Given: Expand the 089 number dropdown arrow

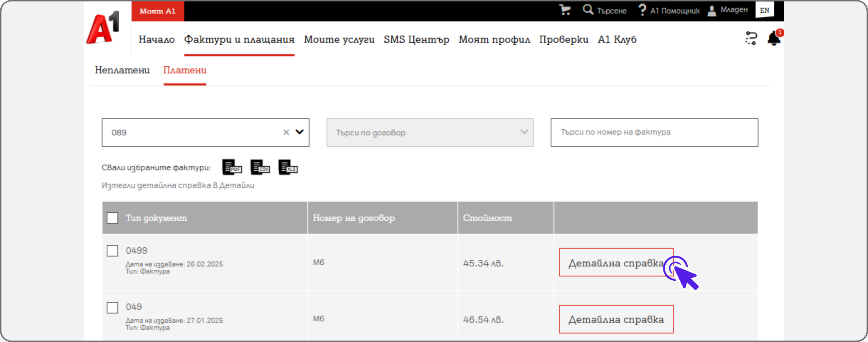Looking at the screenshot, I should pos(300,132).
